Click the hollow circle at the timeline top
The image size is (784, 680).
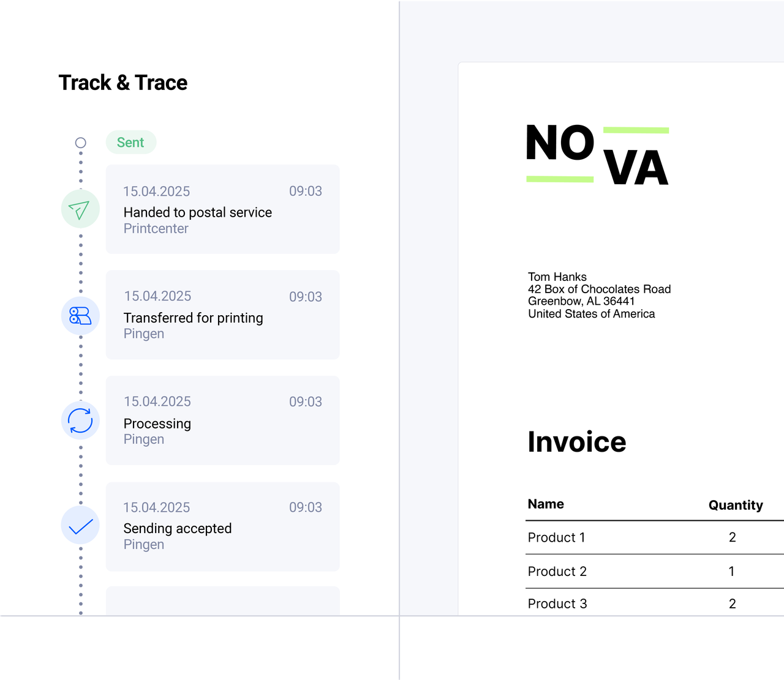pos(80,142)
